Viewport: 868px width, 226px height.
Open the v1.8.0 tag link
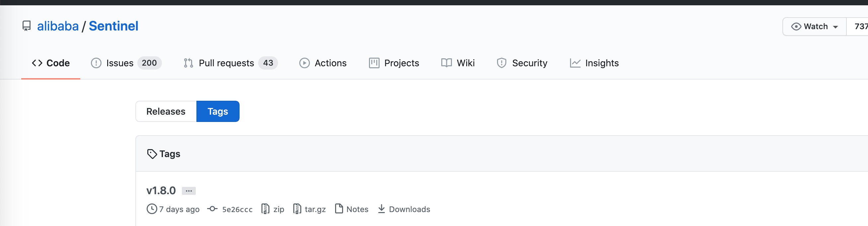coord(161,191)
